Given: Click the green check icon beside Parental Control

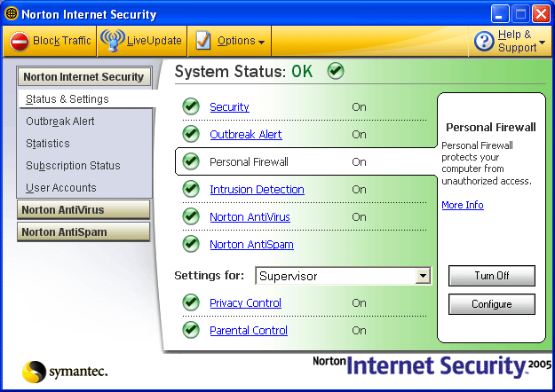Looking at the screenshot, I should tap(191, 330).
